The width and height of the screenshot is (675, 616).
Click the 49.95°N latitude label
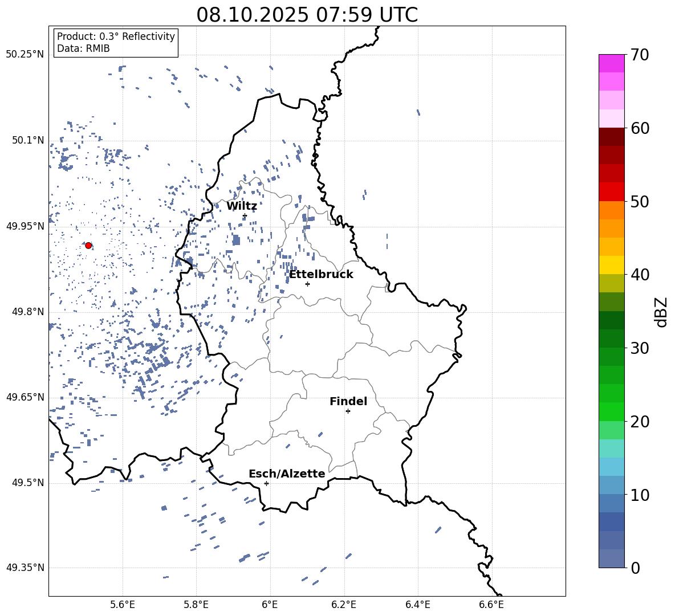[x=25, y=226]
